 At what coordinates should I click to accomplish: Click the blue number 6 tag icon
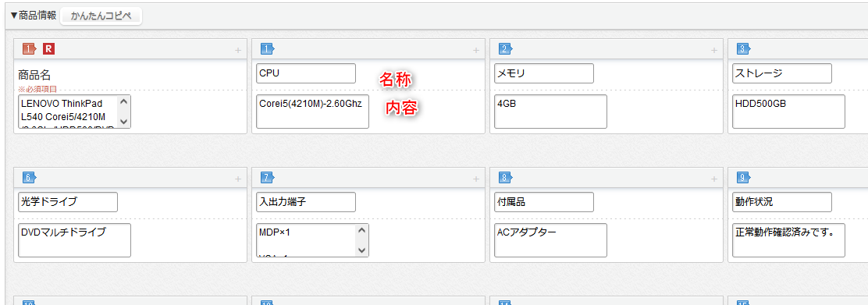point(29,178)
